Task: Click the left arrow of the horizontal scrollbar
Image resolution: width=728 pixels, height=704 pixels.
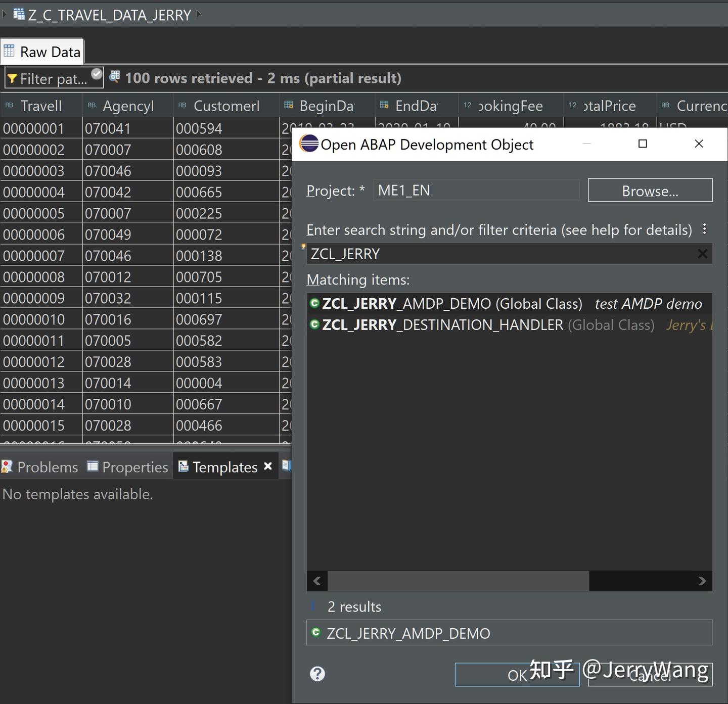Action: (317, 581)
